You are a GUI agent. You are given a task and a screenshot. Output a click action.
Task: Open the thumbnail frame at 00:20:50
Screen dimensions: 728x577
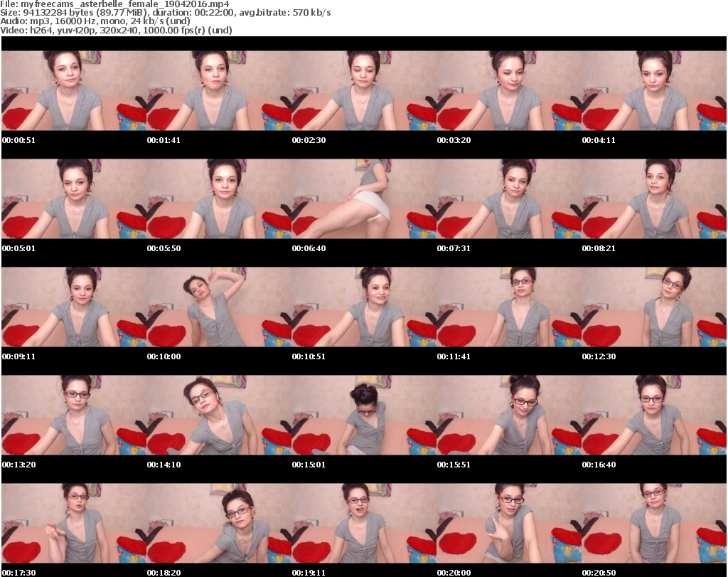tap(654, 524)
